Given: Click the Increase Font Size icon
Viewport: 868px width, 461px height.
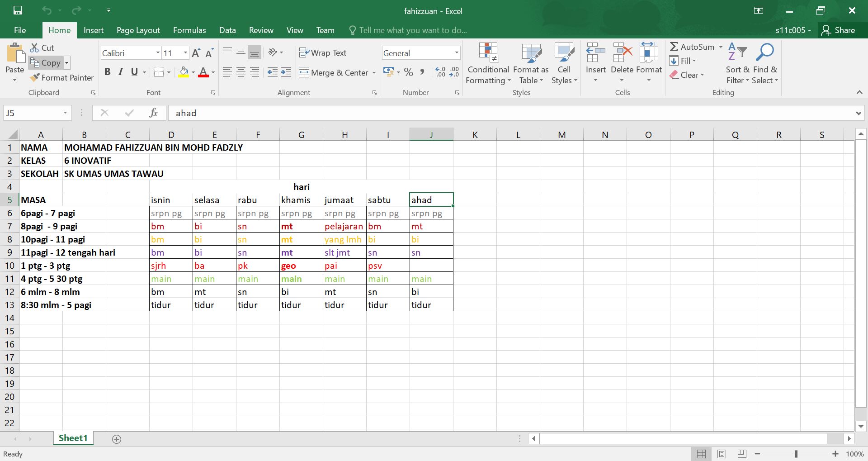Looking at the screenshot, I should point(196,53).
